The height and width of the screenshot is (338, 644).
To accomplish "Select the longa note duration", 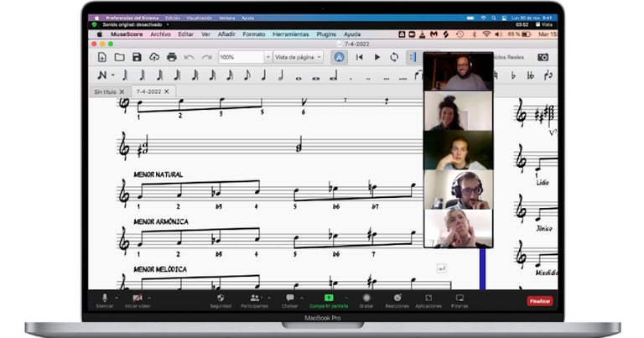I will coord(334,75).
